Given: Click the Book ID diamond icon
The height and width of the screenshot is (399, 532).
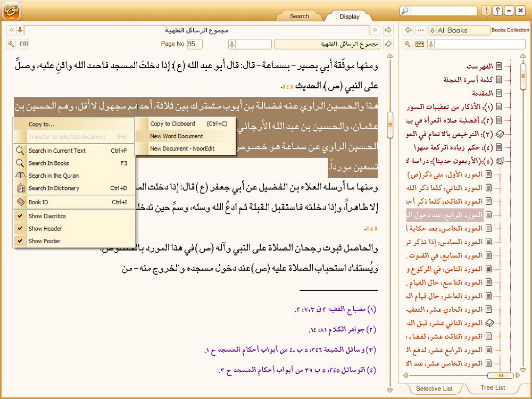Looking at the screenshot, I should 20,202.
